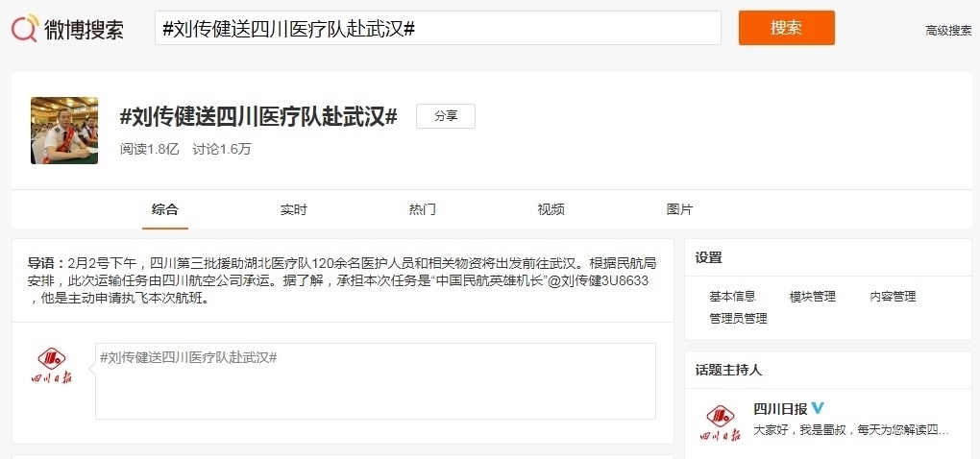Switch to the 综合 tab

pos(165,209)
